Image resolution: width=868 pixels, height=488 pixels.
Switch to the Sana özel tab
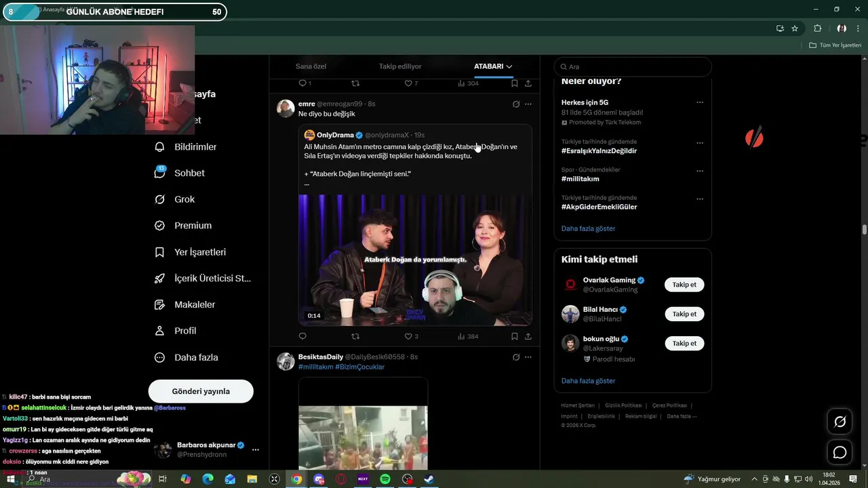coord(311,66)
